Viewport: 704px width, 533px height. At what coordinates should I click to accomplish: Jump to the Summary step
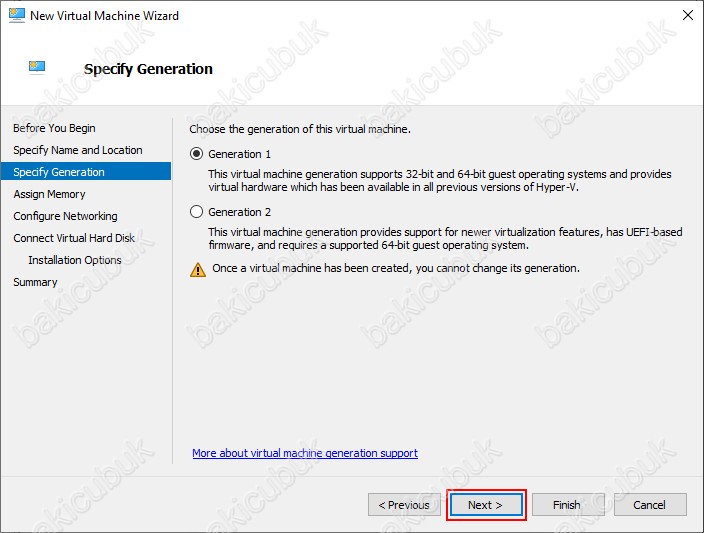pos(35,282)
